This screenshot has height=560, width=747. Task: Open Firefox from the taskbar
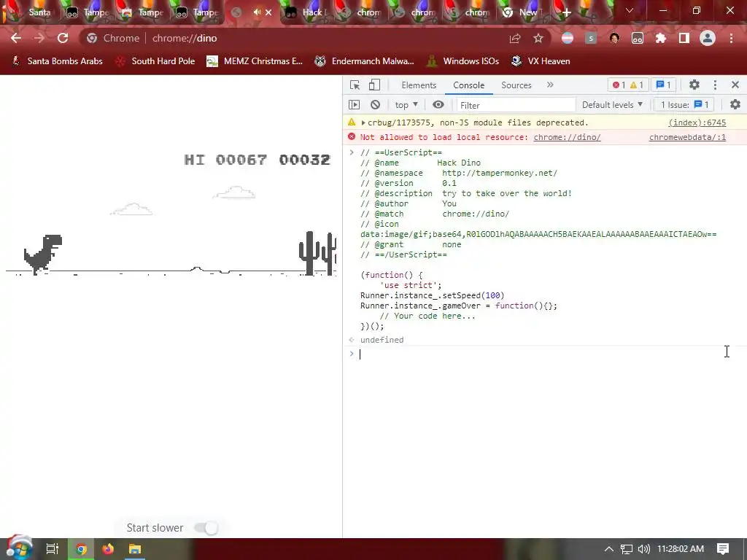tap(108, 549)
